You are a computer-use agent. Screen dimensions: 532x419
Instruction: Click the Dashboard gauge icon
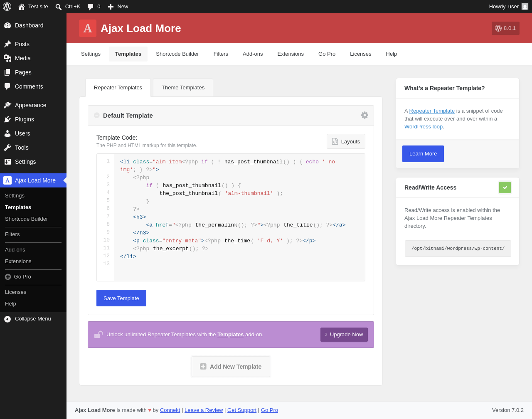(7, 25)
